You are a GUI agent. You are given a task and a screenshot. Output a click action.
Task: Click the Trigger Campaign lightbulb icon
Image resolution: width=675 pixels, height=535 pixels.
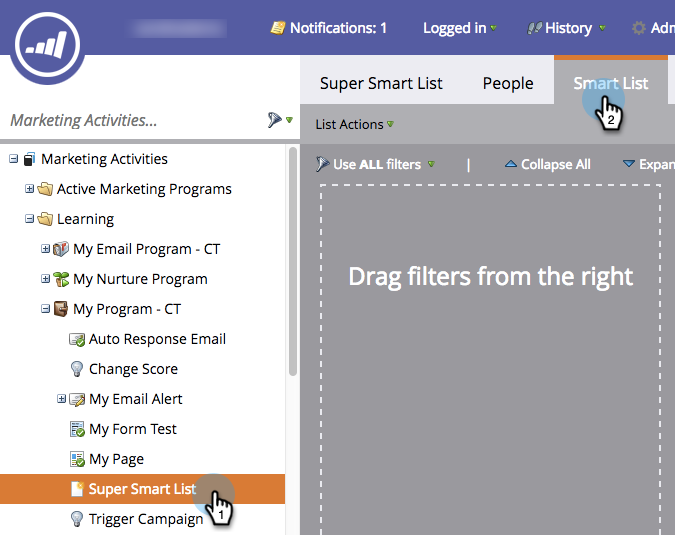(77, 519)
